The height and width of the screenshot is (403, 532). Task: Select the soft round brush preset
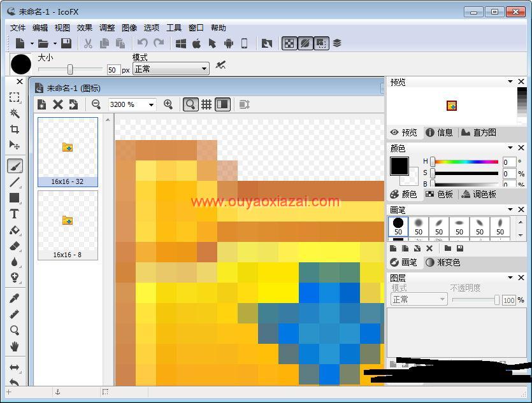click(419, 227)
